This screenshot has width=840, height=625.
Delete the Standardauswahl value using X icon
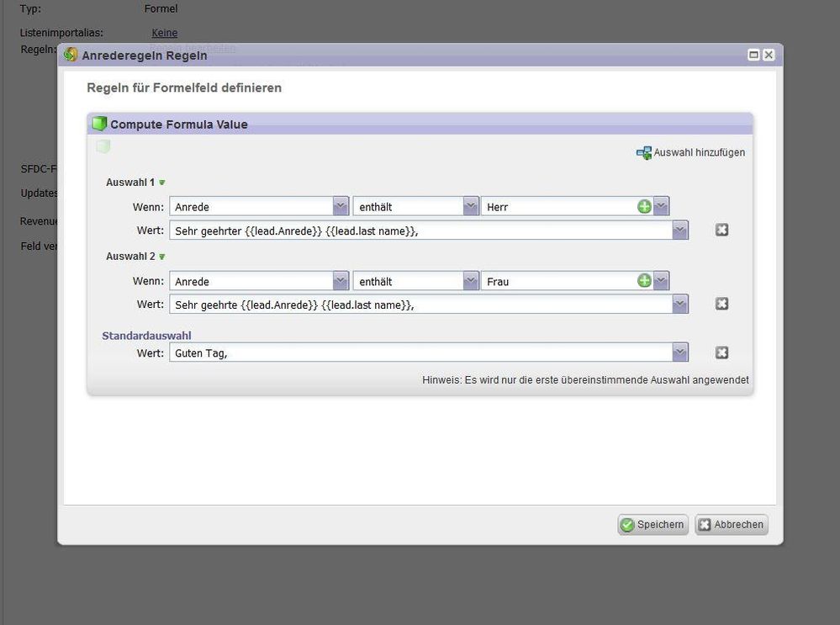pos(721,352)
